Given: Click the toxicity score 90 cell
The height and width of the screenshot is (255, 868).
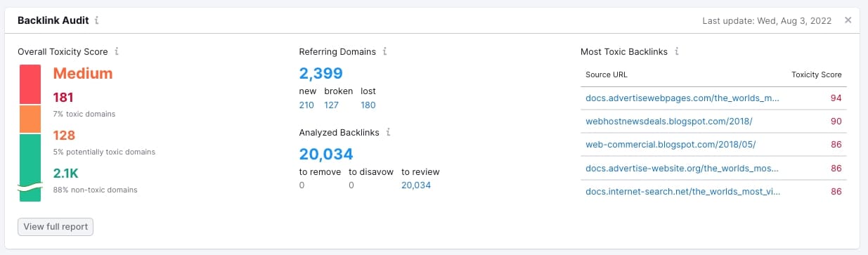Looking at the screenshot, I should pyautogui.click(x=836, y=121).
